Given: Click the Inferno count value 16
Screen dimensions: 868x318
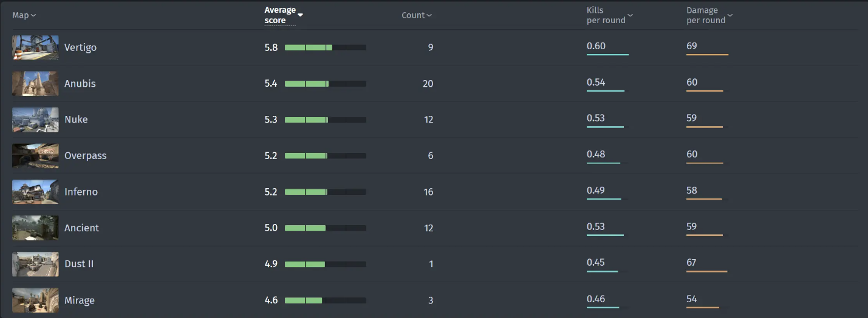Looking at the screenshot, I should (428, 192).
